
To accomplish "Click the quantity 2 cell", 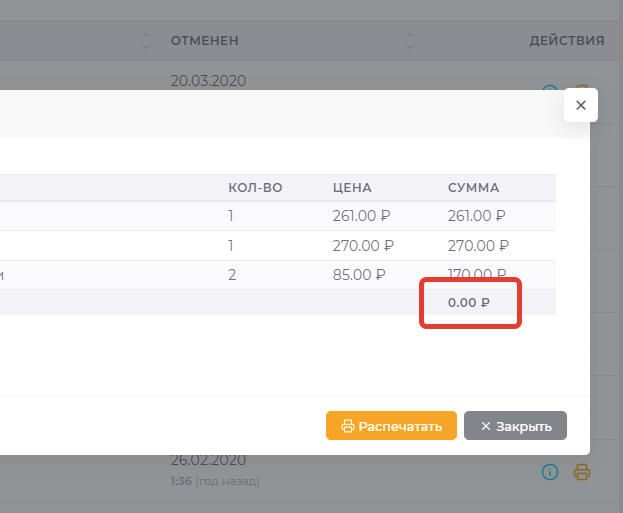I will pos(232,274).
